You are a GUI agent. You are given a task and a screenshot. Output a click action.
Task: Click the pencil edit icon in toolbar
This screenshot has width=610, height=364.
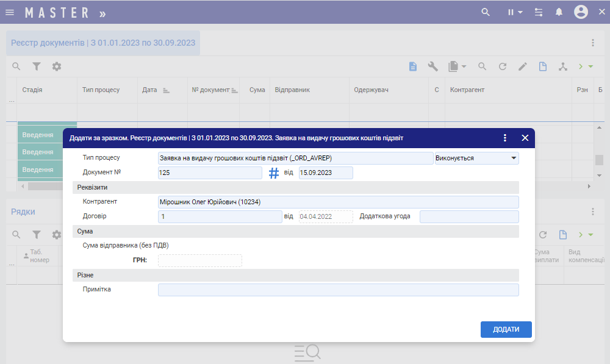coord(523,66)
